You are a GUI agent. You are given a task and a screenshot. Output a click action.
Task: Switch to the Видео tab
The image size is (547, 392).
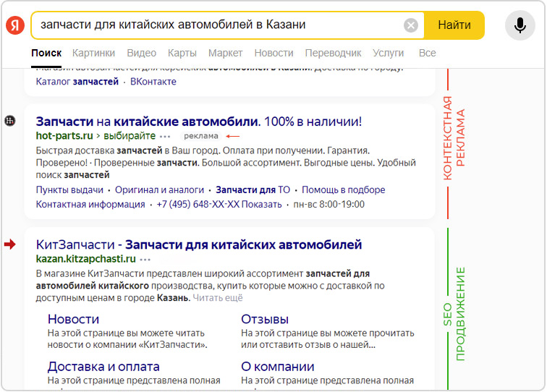click(x=142, y=53)
